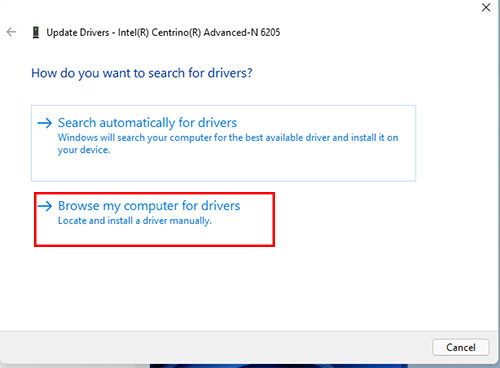Viewport: 500px width, 368px height.
Task: Click the 'How do you want to search' heading
Action: tap(142, 73)
